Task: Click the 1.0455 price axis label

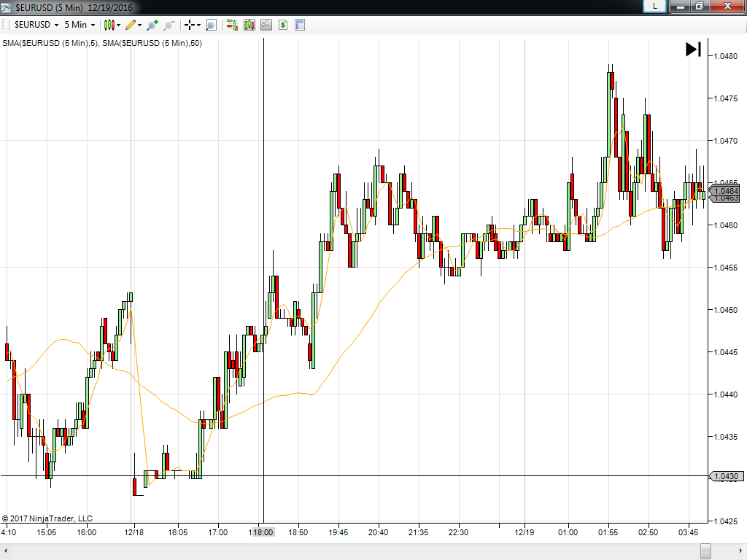Action: pos(726,268)
